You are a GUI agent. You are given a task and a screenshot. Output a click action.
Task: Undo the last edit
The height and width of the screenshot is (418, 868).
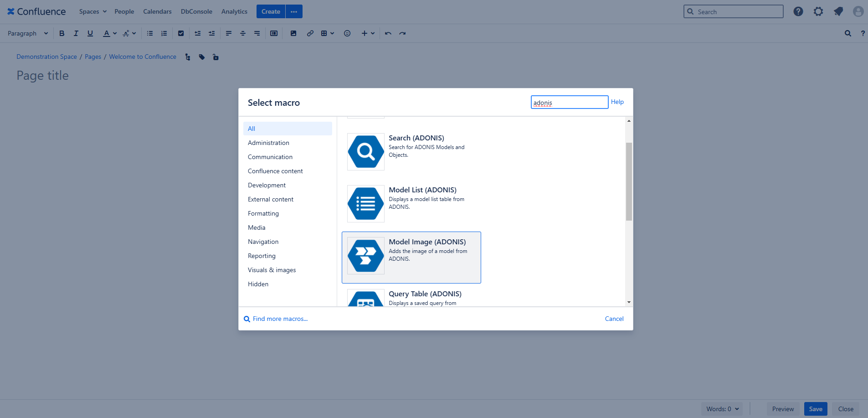pos(388,33)
